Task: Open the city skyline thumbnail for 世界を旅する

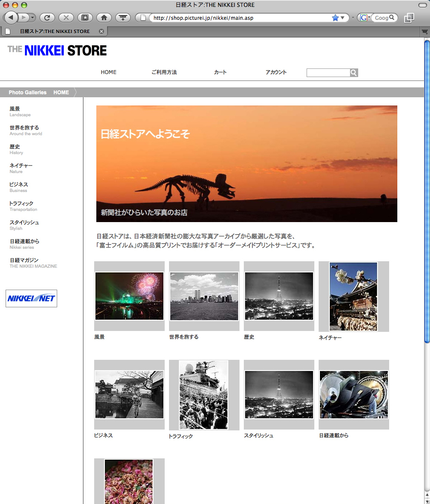Action: pos(204,296)
